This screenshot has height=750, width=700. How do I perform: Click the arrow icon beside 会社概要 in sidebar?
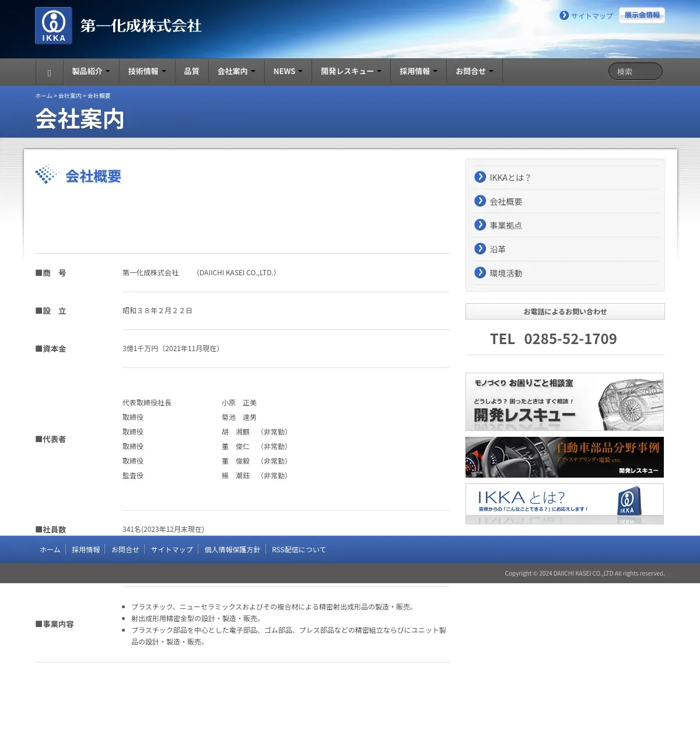[x=480, y=201]
